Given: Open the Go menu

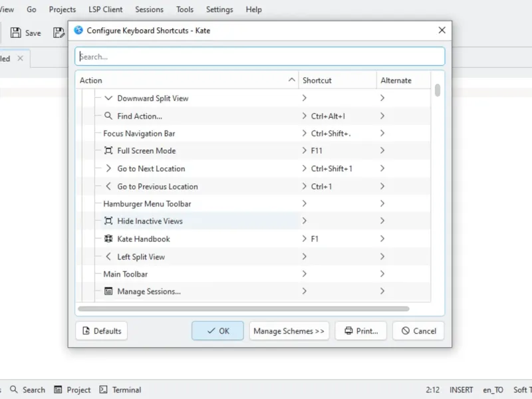Looking at the screenshot, I should (x=31, y=9).
